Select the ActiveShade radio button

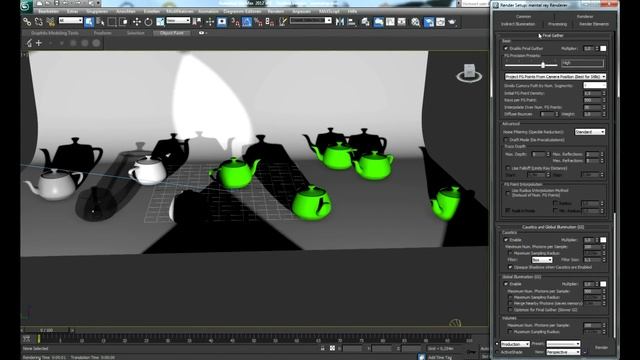tap(498, 352)
